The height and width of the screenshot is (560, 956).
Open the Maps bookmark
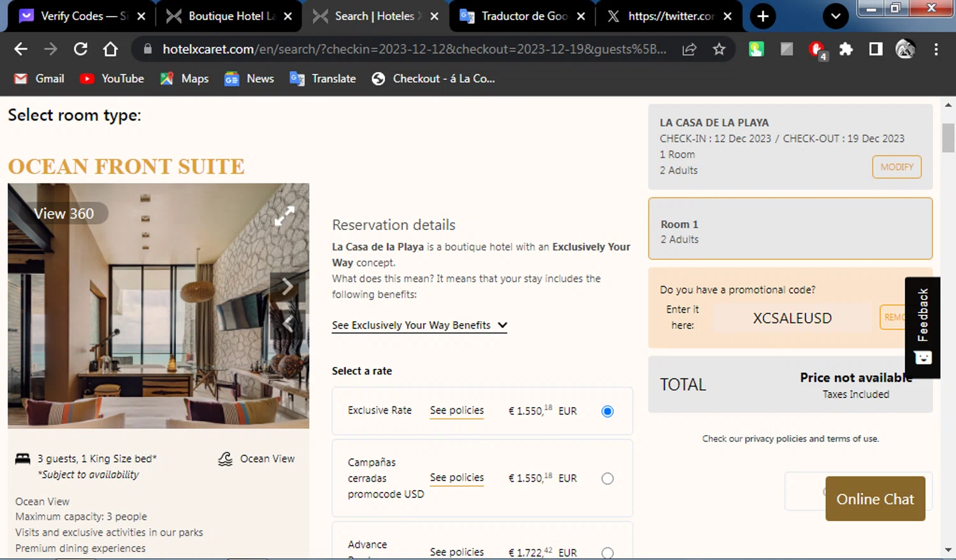coord(185,78)
